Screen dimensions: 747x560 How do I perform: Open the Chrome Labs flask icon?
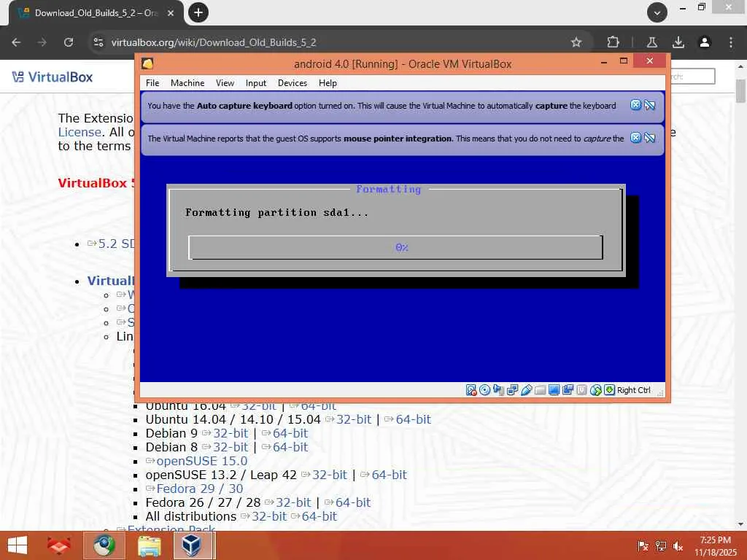(652, 42)
